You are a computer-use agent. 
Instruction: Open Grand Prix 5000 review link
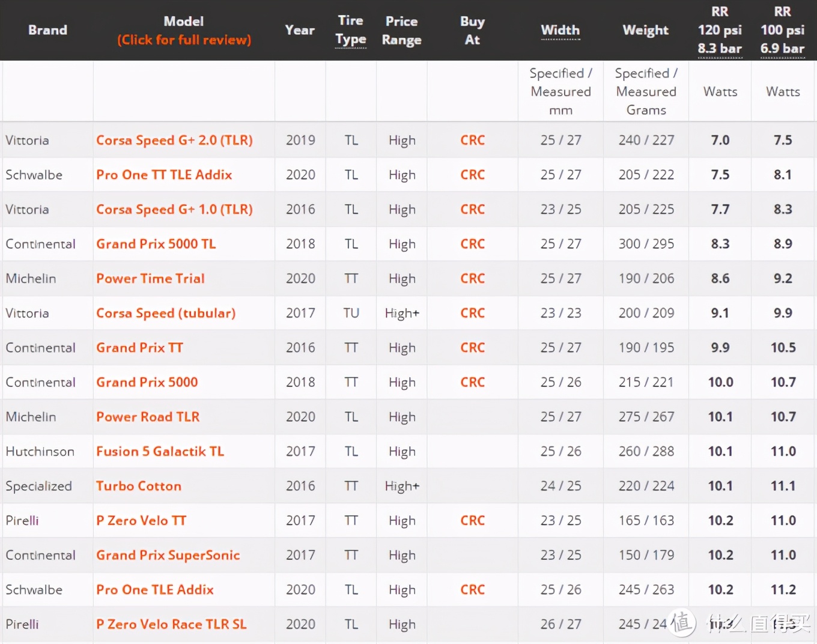point(147,382)
